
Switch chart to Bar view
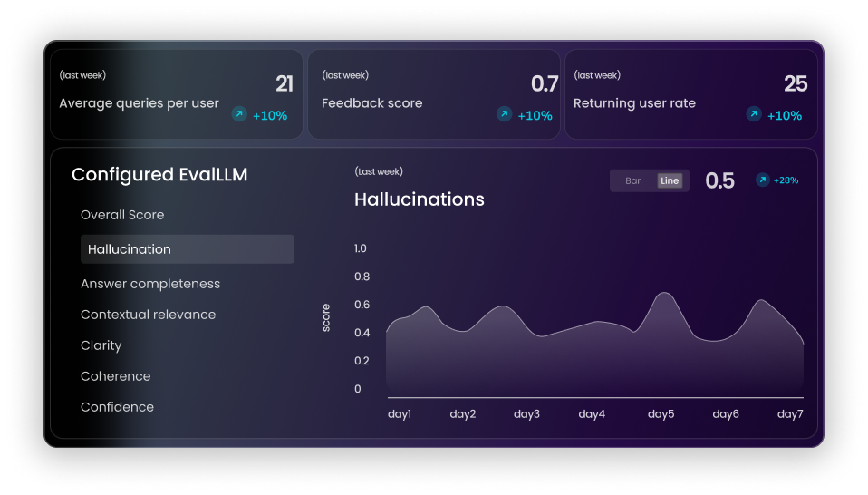tap(632, 180)
